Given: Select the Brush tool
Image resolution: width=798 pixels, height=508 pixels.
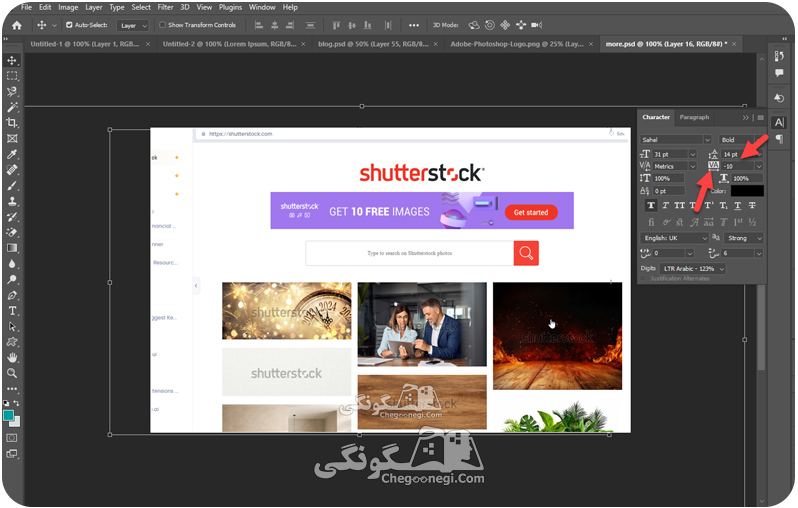Looking at the screenshot, I should [12, 185].
